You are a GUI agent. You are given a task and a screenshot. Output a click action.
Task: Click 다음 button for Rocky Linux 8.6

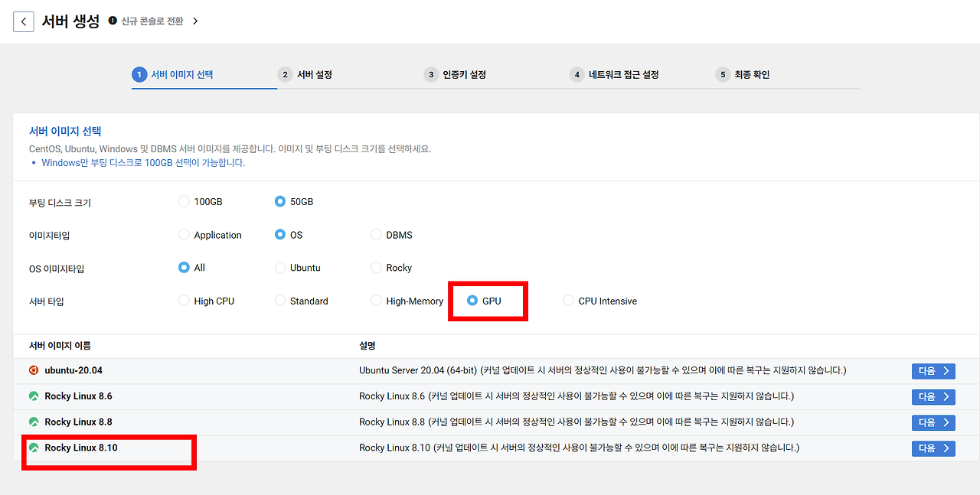click(933, 397)
